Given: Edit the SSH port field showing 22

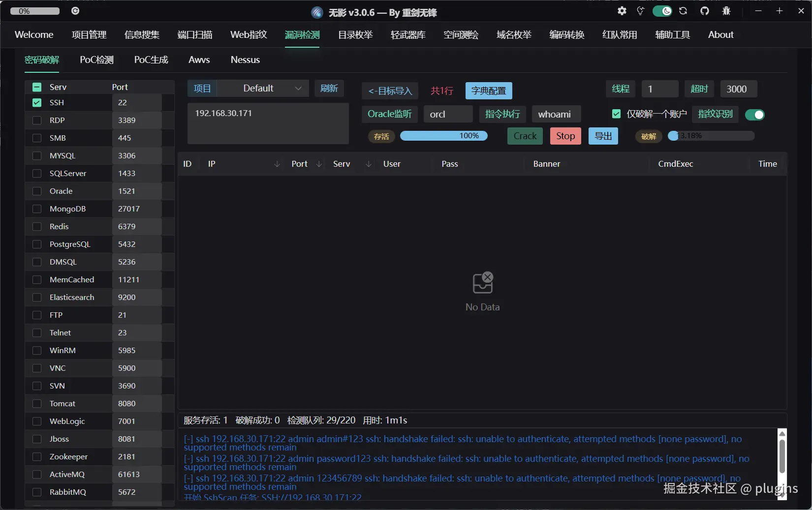Looking at the screenshot, I should [x=137, y=102].
